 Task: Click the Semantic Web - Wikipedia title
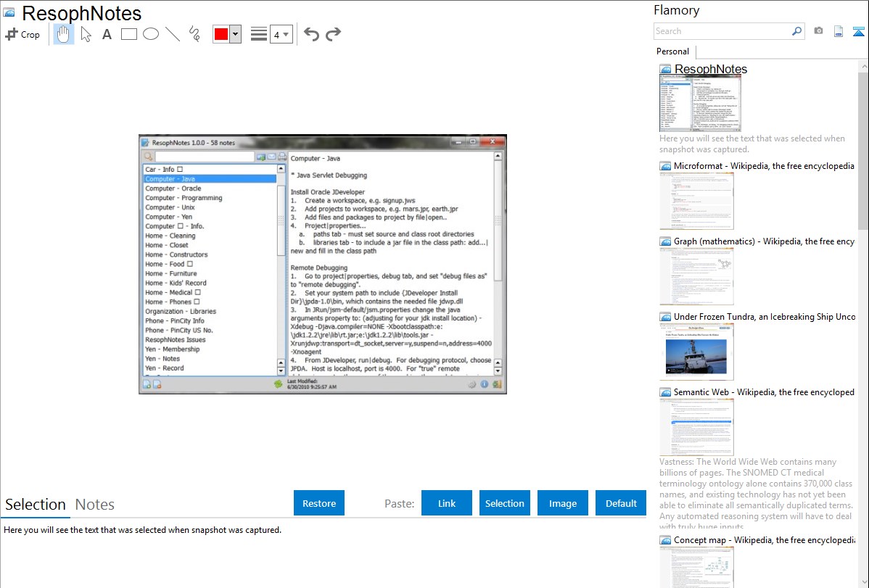[764, 392]
